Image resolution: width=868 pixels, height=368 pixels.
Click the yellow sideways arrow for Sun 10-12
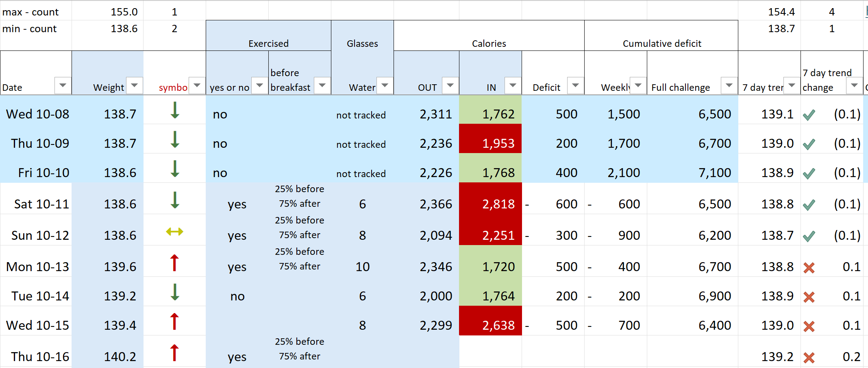tap(175, 232)
